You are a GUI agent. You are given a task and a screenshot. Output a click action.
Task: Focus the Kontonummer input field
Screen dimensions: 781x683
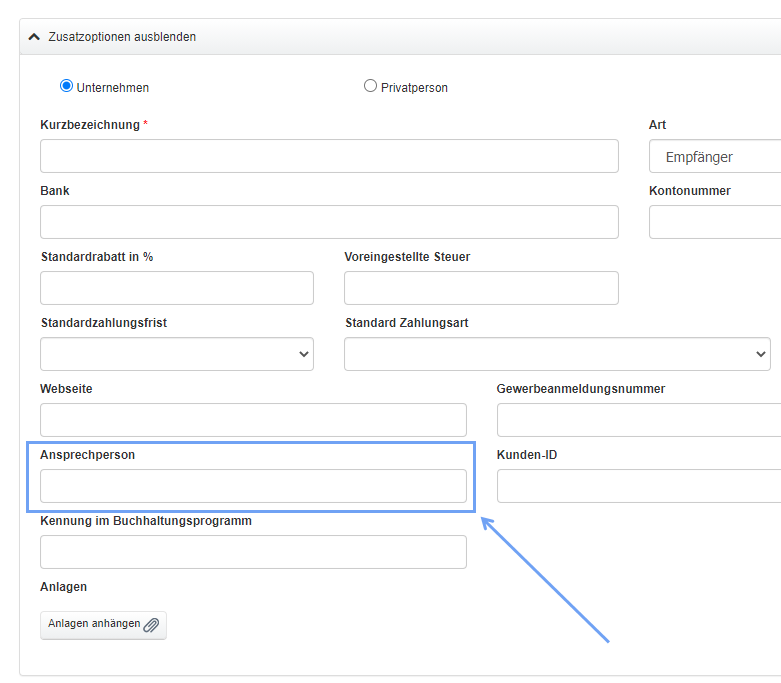(x=714, y=222)
